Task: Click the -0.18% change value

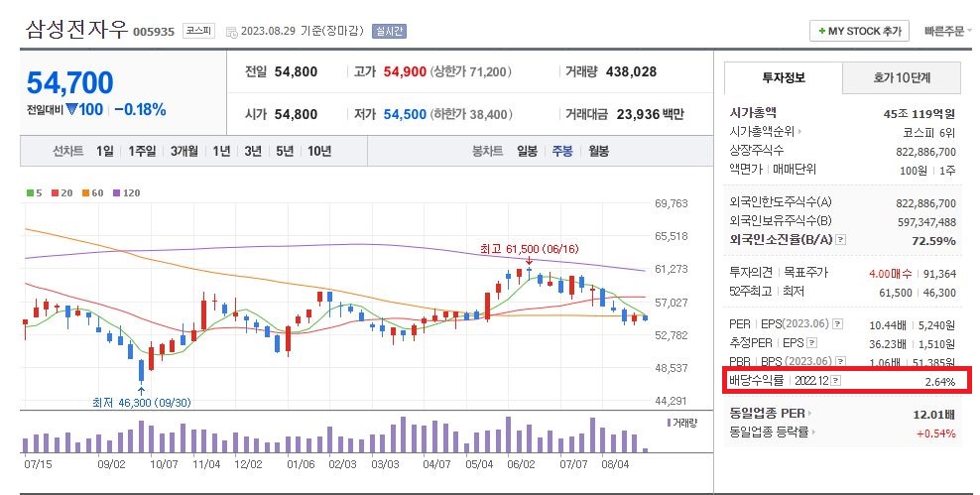Action: 141,109
